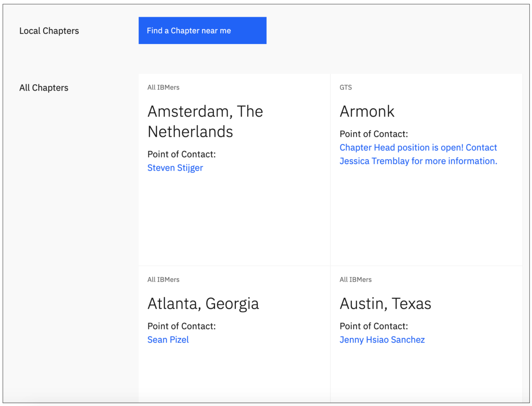Click the Local Chapters section label

point(49,31)
